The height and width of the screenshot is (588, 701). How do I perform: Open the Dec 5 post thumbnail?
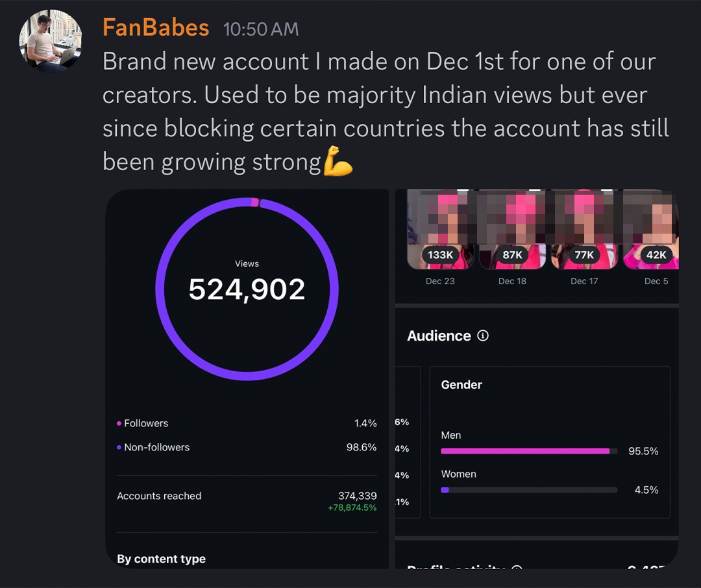[x=651, y=224]
